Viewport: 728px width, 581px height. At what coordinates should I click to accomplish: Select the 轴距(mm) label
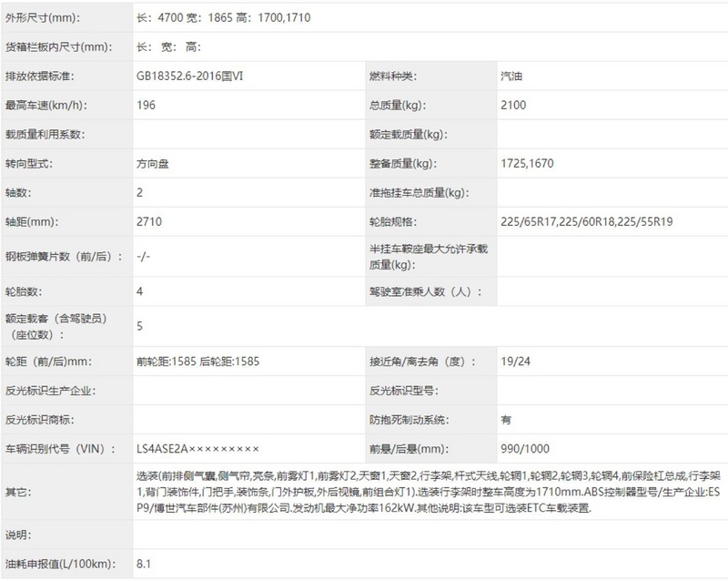(x=32, y=221)
